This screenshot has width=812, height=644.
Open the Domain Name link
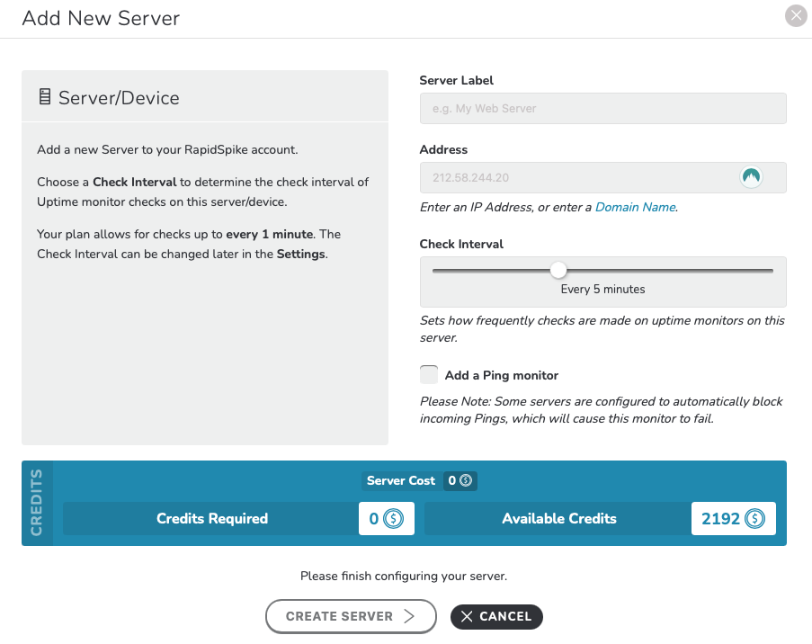point(636,207)
